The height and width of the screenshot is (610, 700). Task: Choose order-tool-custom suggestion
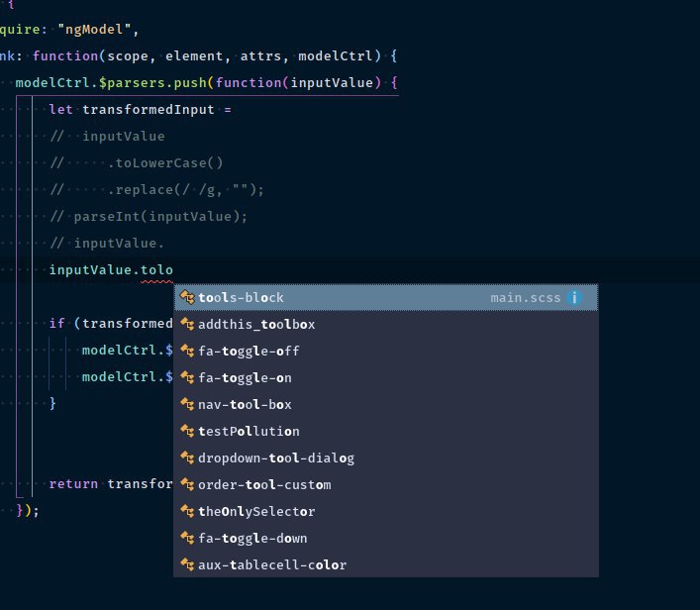point(386,485)
